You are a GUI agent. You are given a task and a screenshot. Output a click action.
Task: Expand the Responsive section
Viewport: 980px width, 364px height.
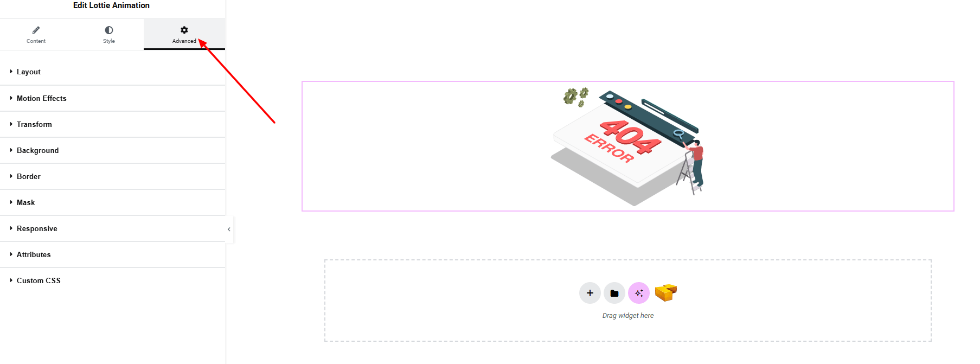click(x=112, y=228)
